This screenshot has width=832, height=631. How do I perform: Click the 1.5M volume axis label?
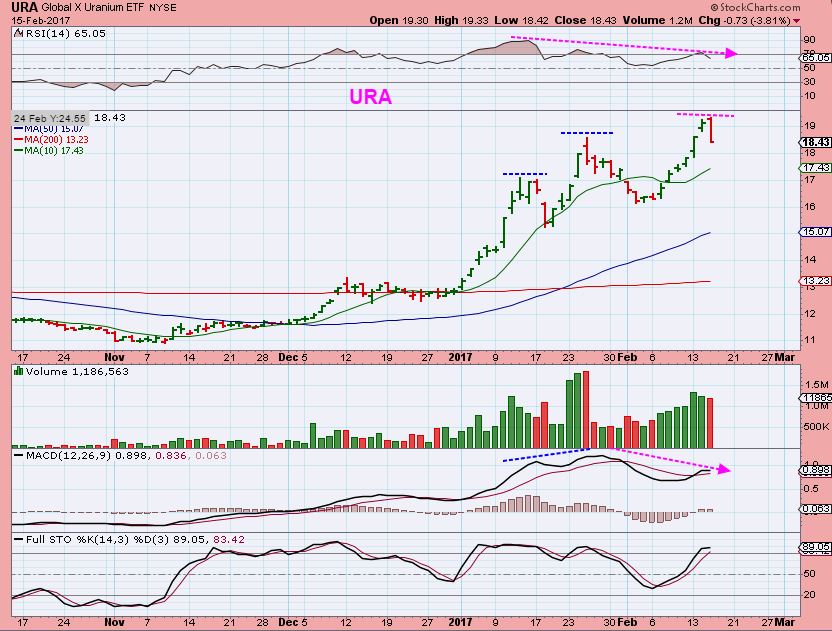(817, 384)
